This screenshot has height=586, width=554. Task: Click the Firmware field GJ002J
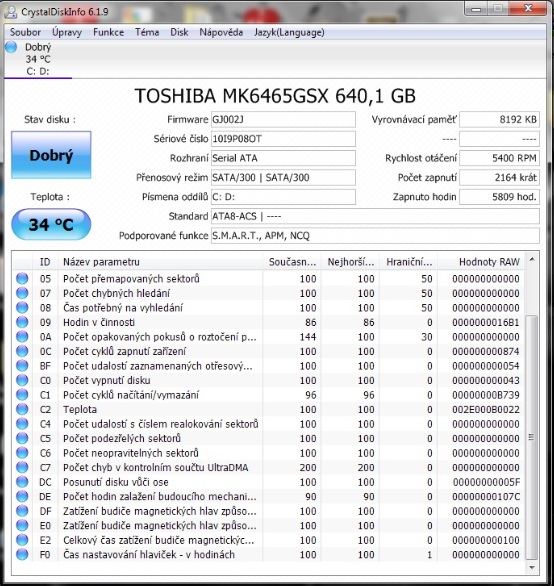[283, 120]
